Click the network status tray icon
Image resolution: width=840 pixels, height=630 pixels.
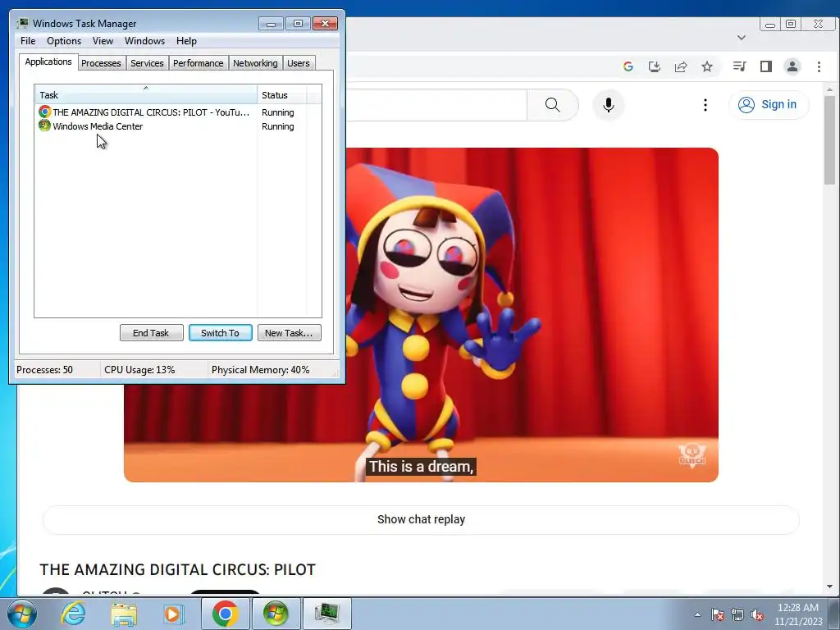point(737,614)
